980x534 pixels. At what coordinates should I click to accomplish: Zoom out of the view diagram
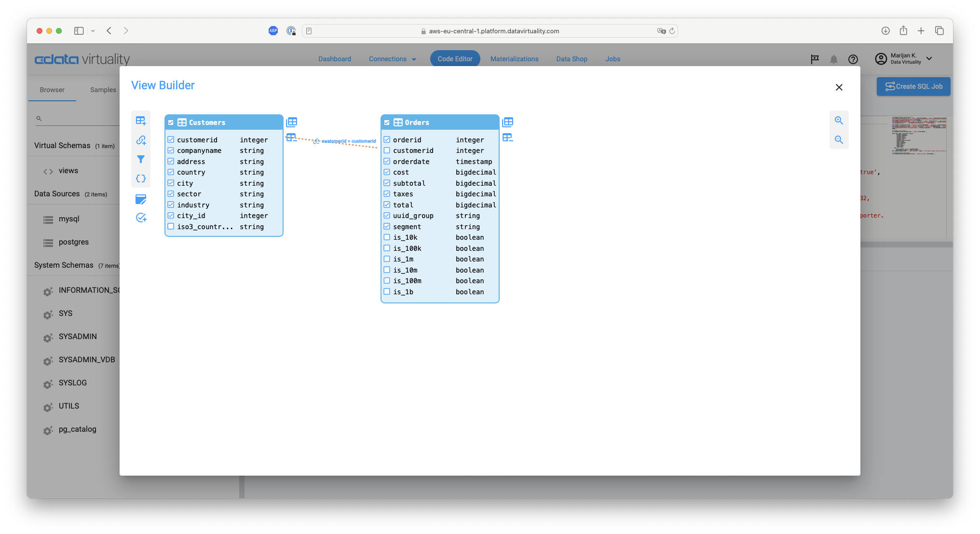[x=839, y=140]
